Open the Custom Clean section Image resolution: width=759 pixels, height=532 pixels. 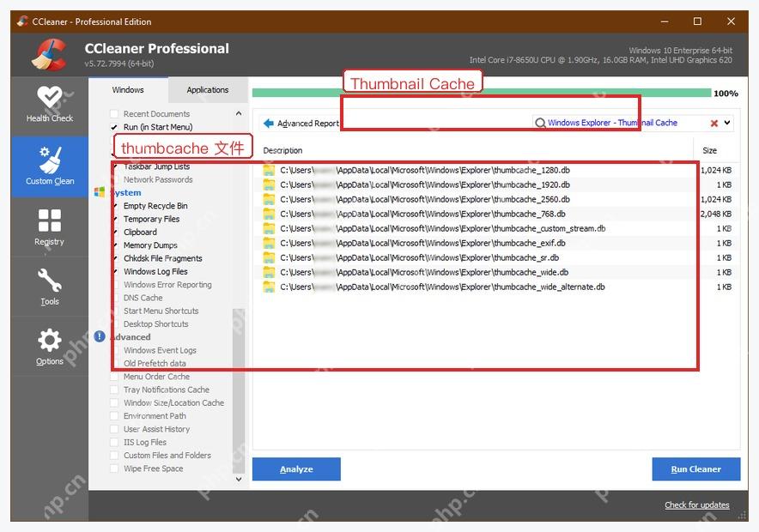pos(50,166)
